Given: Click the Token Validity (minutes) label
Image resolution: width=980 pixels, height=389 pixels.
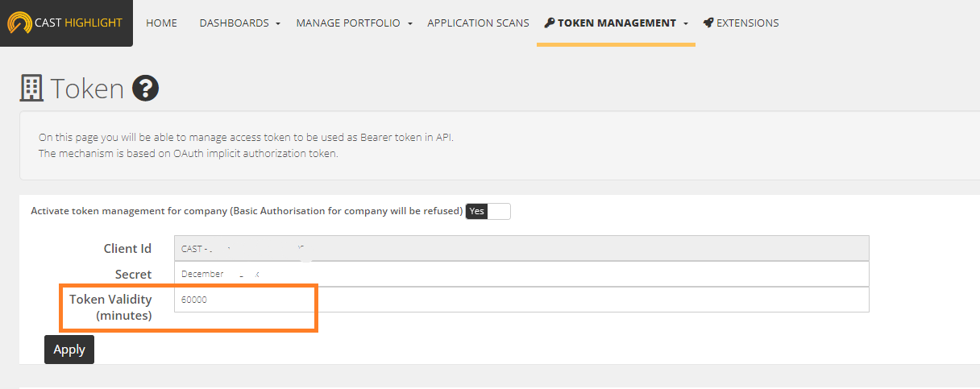Looking at the screenshot, I should point(111,307).
